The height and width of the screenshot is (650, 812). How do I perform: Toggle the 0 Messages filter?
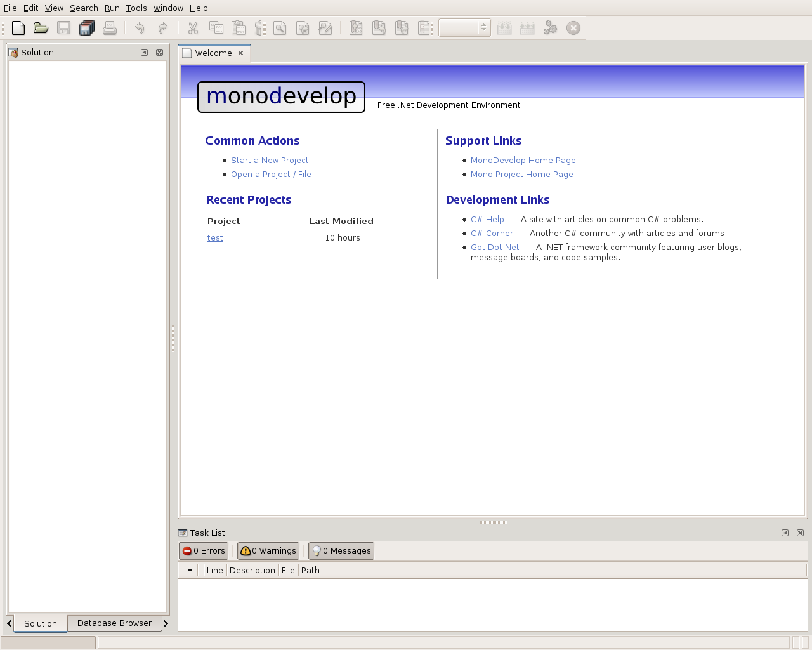[341, 551]
